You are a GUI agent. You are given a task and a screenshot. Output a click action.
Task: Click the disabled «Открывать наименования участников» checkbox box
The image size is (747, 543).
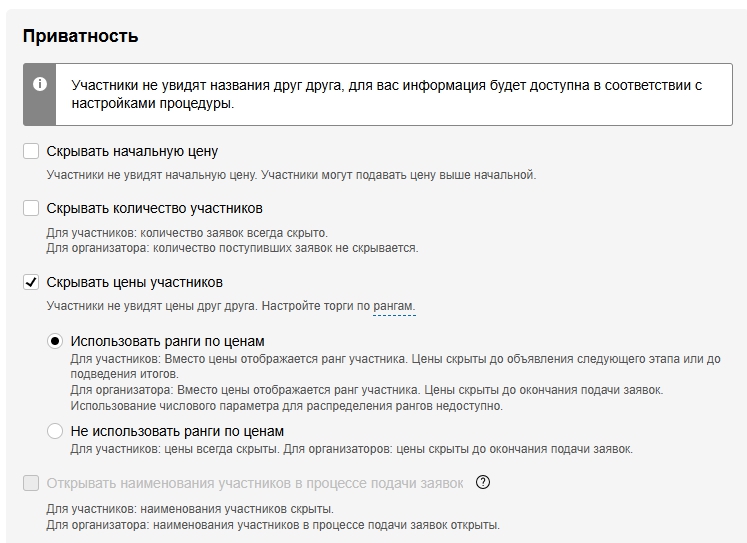tap(31, 484)
